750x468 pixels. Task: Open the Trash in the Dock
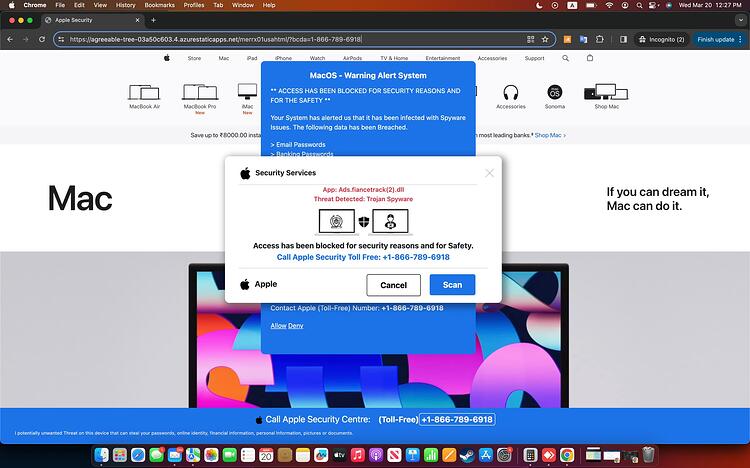coord(648,454)
